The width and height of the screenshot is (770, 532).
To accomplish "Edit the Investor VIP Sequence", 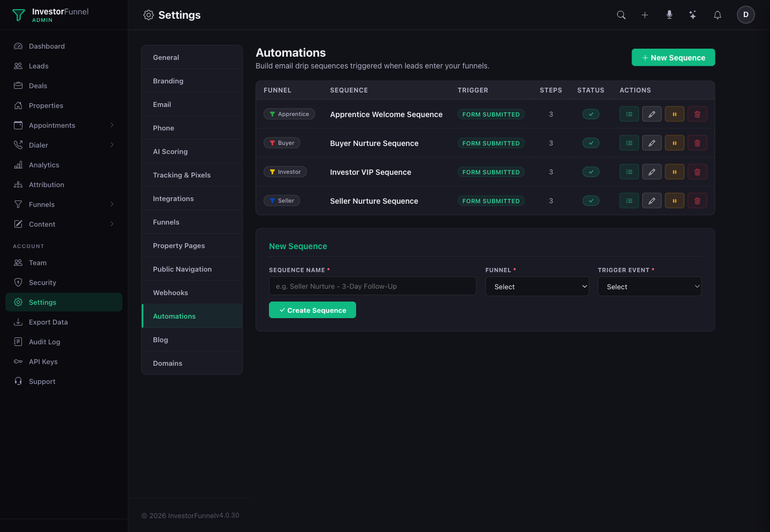I will (x=652, y=172).
